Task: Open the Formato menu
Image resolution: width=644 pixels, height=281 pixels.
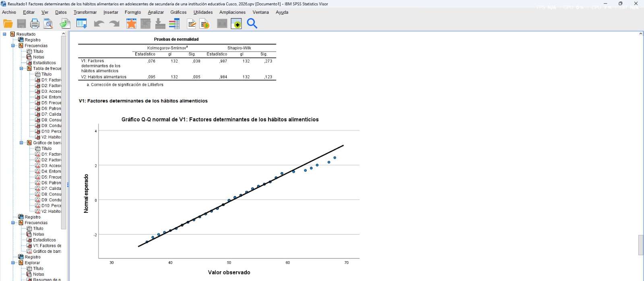Action: point(133,12)
